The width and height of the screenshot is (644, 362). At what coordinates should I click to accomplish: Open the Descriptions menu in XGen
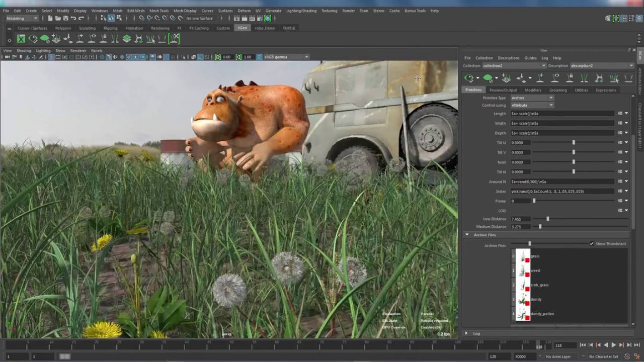[x=509, y=58]
